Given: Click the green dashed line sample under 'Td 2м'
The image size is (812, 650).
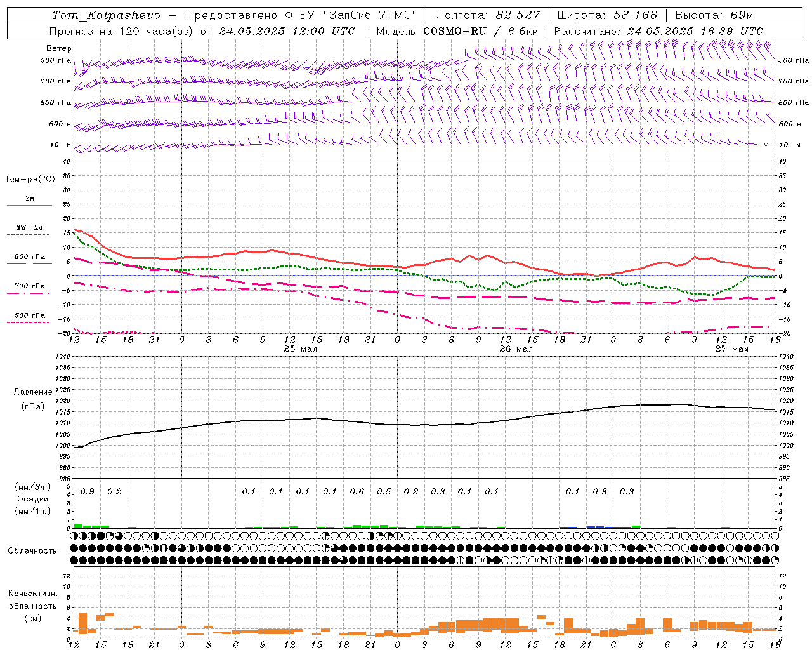Looking at the screenshot, I should [28, 235].
